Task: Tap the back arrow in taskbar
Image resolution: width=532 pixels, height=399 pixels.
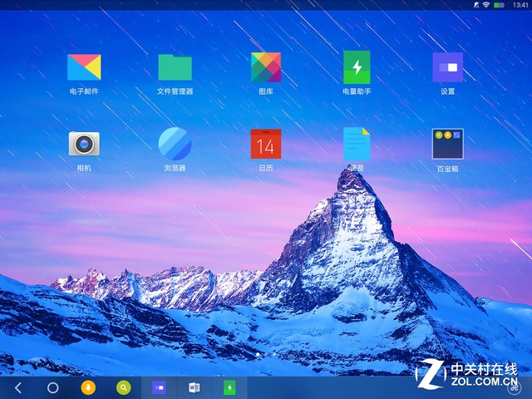Action: point(18,387)
